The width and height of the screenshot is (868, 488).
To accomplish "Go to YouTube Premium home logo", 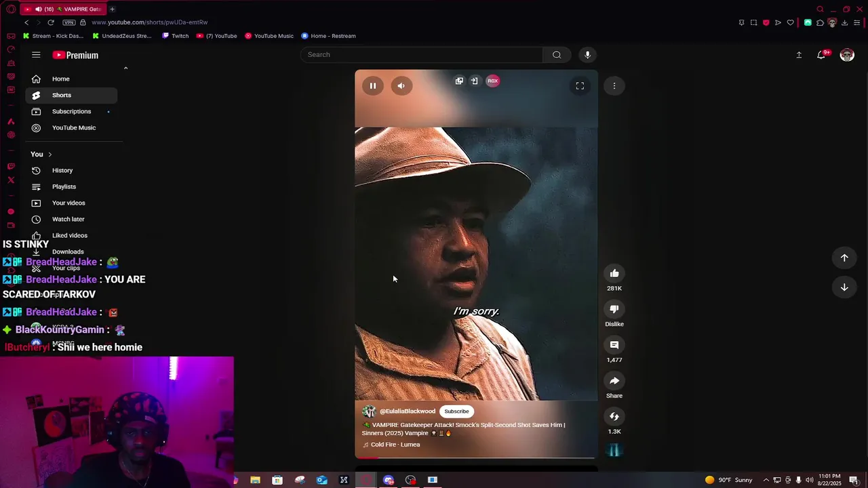I will 75,55.
